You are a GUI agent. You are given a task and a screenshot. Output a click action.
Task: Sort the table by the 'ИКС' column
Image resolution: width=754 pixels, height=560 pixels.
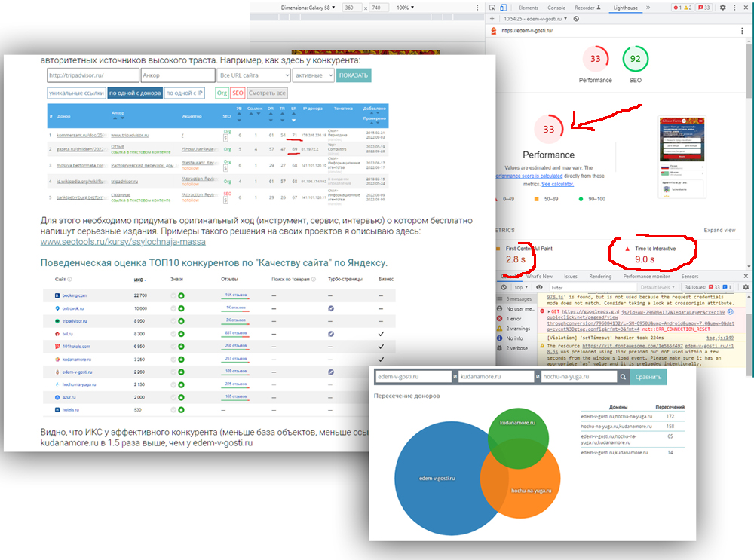pos(139,280)
